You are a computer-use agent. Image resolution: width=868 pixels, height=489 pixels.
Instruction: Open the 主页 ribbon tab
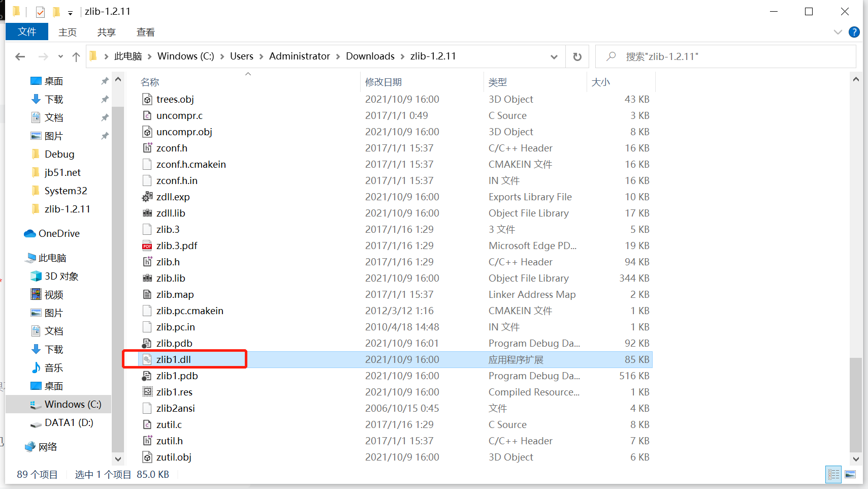click(x=68, y=32)
